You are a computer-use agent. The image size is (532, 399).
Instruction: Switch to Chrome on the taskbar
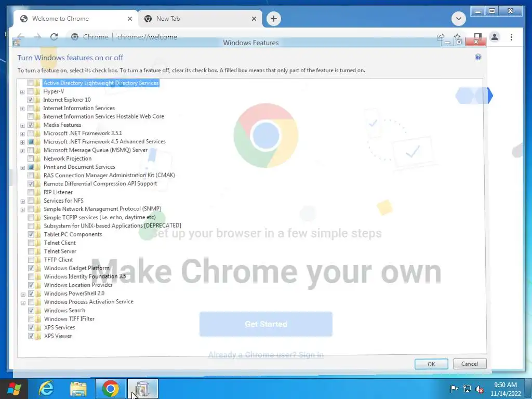(x=111, y=389)
